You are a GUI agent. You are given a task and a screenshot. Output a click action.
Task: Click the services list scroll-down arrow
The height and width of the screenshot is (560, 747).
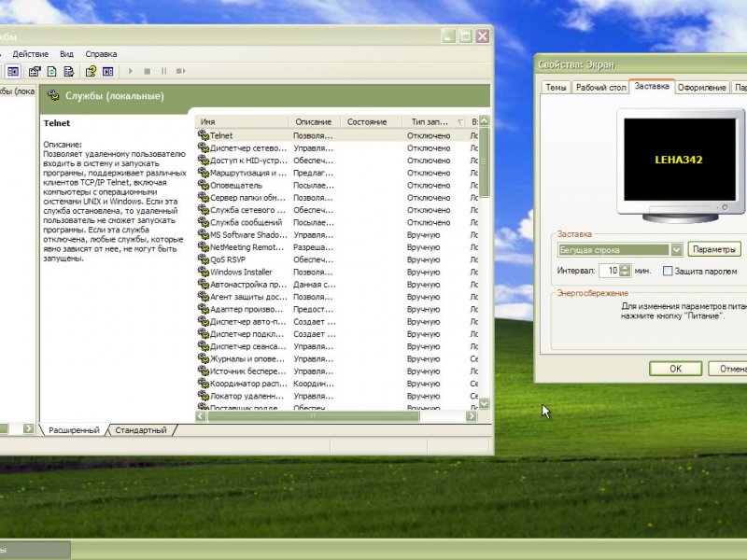click(484, 404)
